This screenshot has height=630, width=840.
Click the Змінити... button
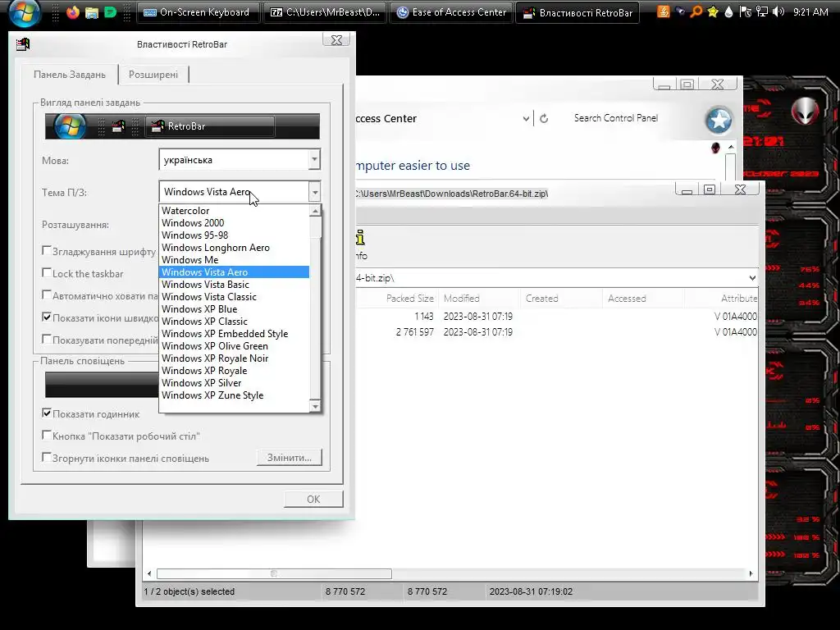point(290,458)
